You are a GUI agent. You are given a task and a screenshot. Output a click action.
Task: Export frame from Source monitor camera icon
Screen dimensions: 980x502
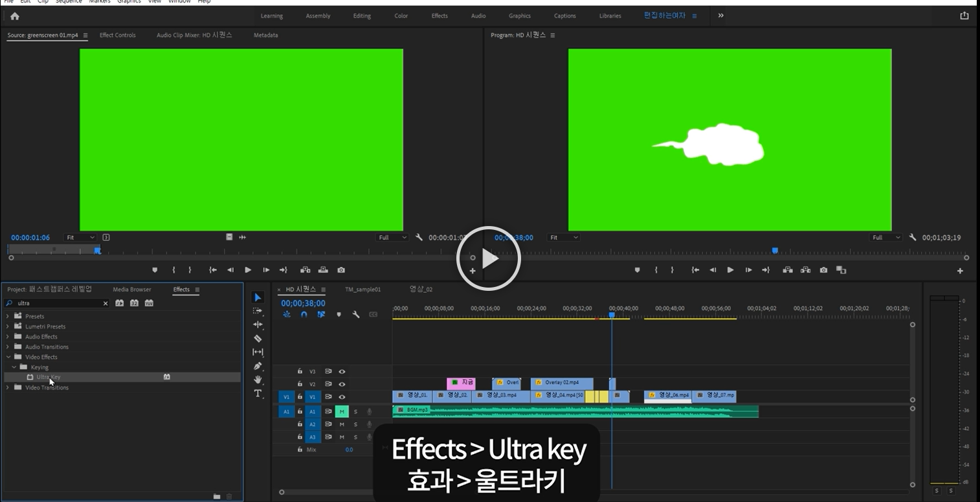341,270
